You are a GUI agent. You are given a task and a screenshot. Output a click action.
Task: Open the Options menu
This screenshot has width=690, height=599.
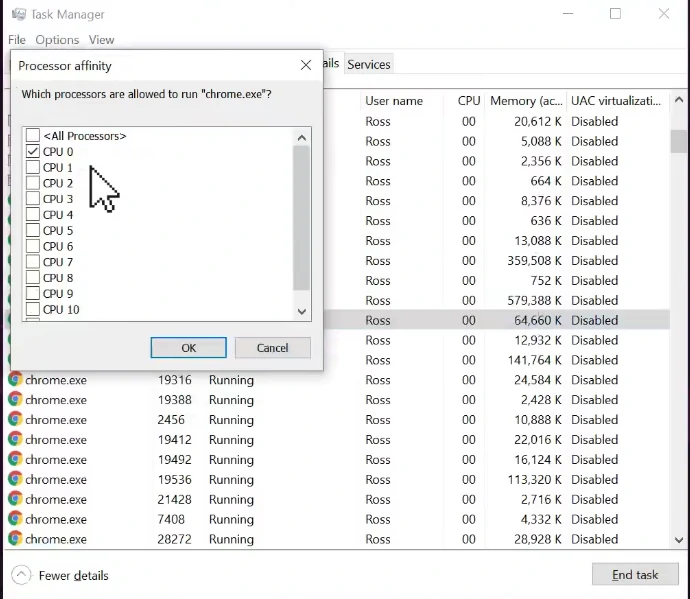pyautogui.click(x=57, y=40)
